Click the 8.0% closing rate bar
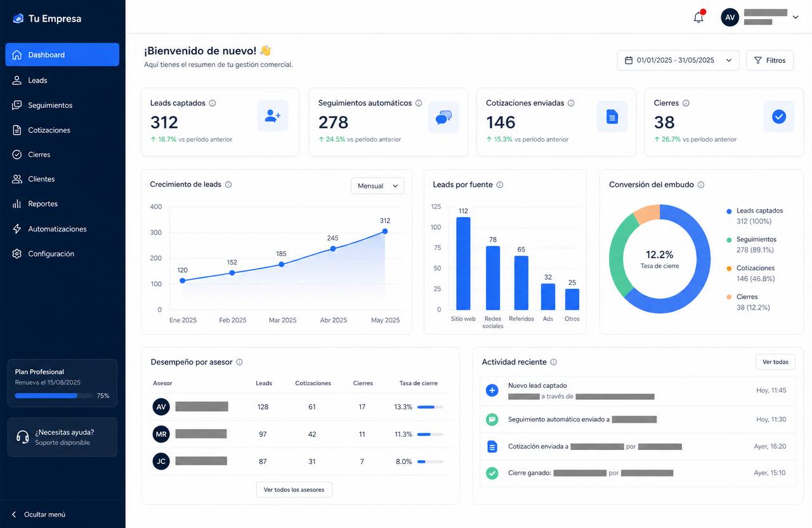Viewport: 812px width, 528px height. [x=430, y=461]
